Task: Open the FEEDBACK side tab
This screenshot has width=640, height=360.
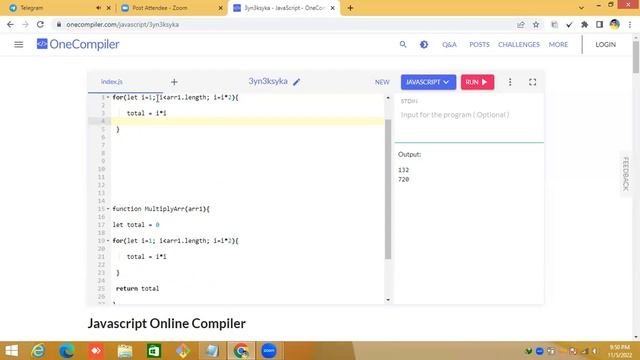Action: coord(626,173)
